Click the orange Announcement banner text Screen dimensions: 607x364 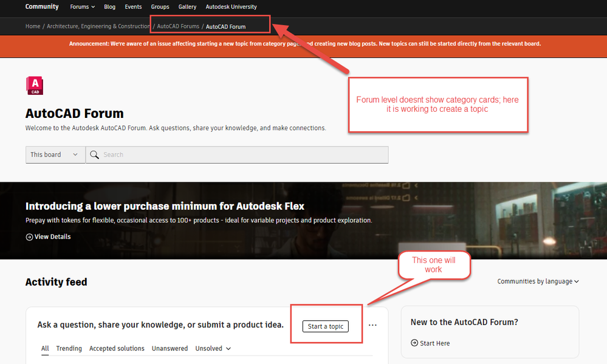(x=305, y=44)
